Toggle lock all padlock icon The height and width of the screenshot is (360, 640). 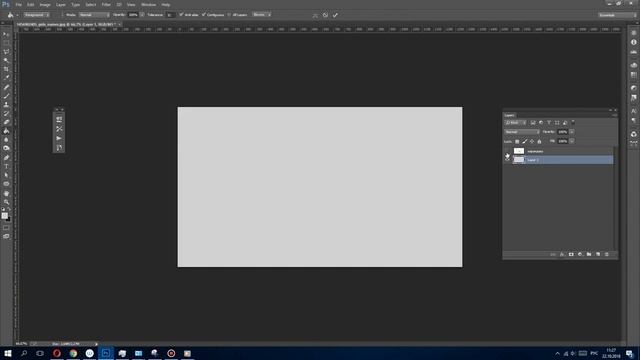[539, 141]
